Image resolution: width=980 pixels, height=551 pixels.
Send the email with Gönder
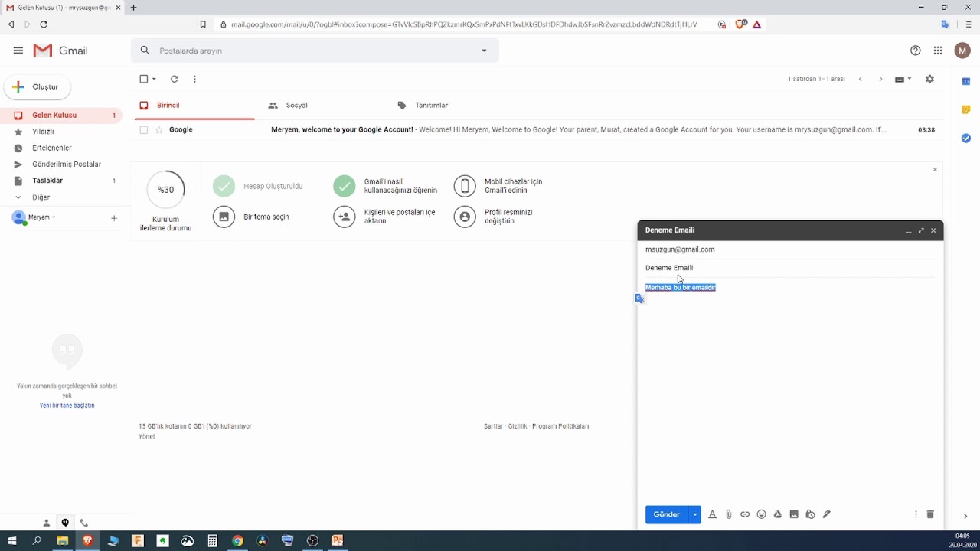[667, 515]
